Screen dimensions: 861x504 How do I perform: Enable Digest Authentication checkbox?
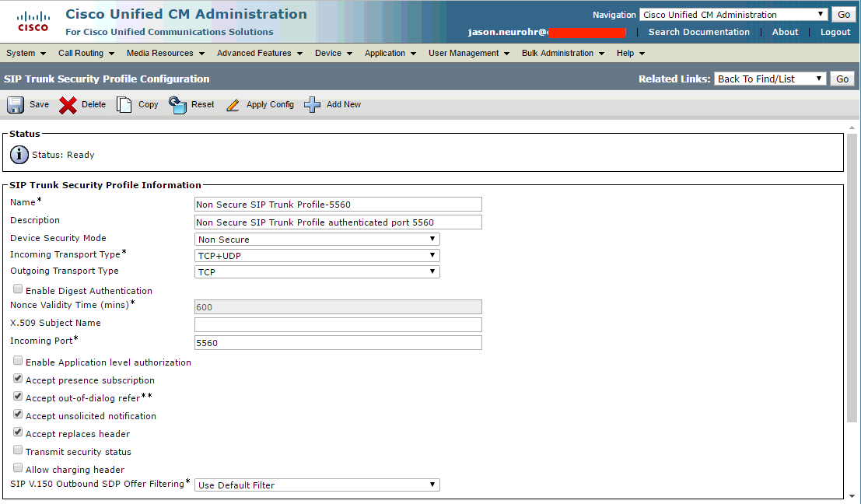[18, 289]
